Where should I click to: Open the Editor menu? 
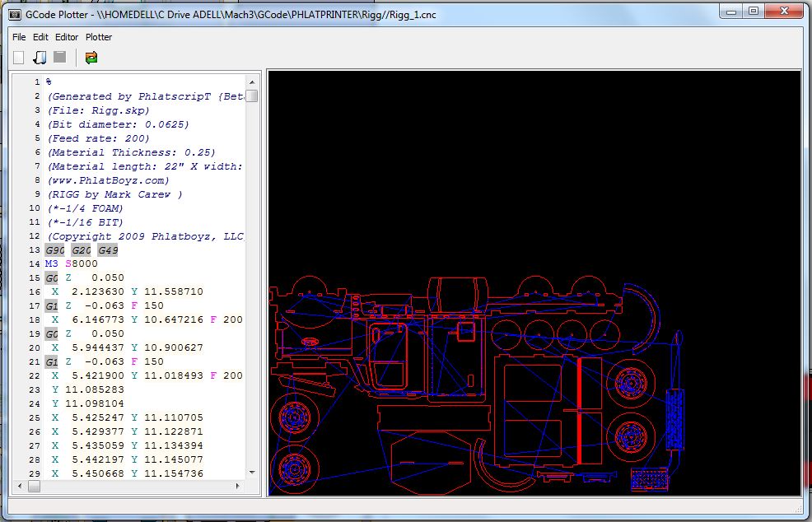pyautogui.click(x=67, y=37)
